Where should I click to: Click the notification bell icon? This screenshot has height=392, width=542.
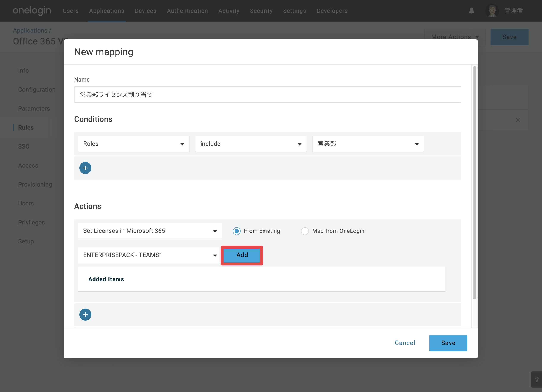pyautogui.click(x=472, y=11)
